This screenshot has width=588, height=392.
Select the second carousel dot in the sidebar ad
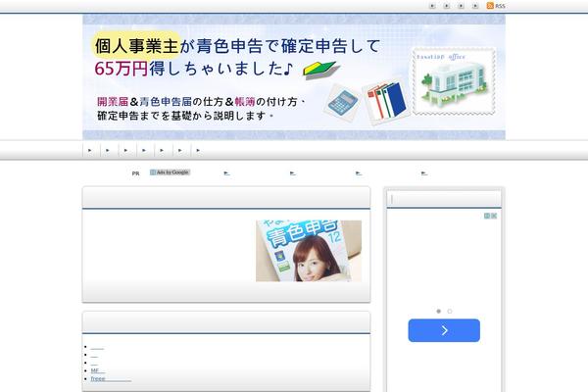pyautogui.click(x=450, y=311)
